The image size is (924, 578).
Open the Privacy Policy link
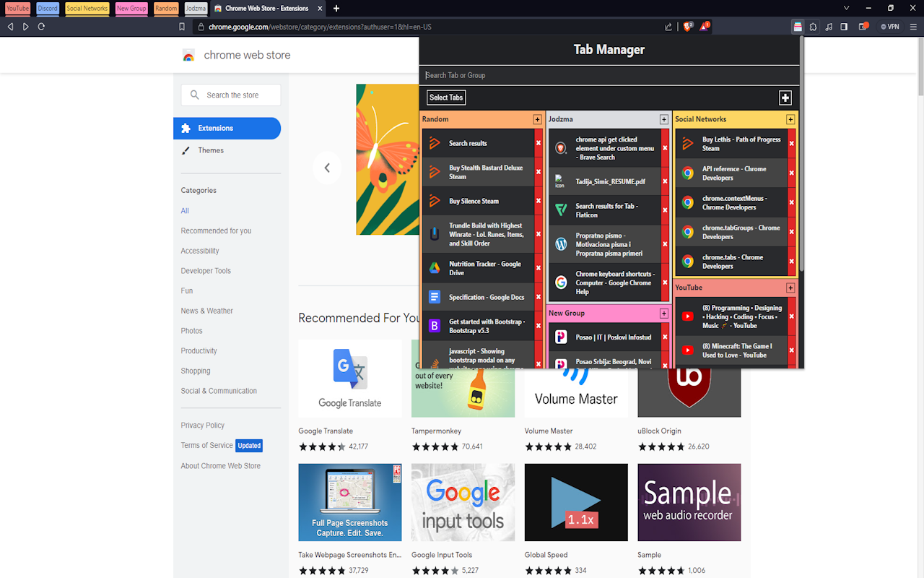point(203,425)
